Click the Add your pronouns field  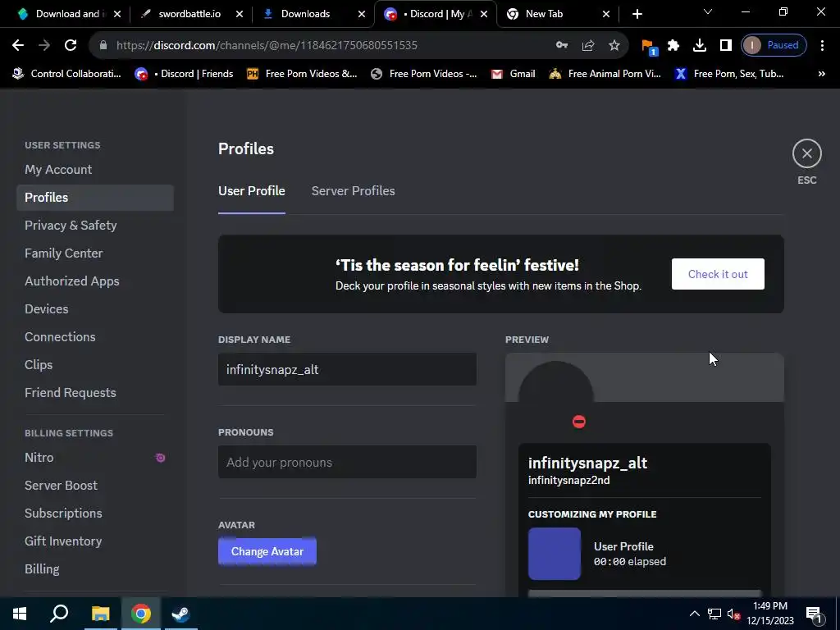coord(347,463)
